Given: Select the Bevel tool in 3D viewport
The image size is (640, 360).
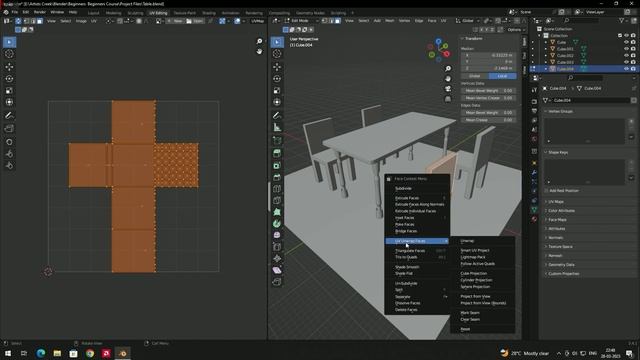Looking at the screenshot, I should pyautogui.click(x=277, y=177).
